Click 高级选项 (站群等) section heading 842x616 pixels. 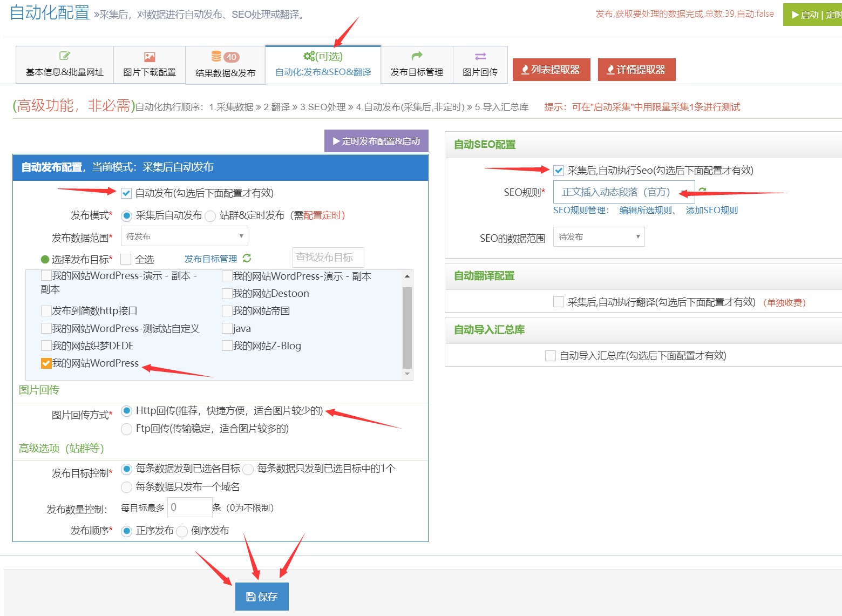[61, 448]
